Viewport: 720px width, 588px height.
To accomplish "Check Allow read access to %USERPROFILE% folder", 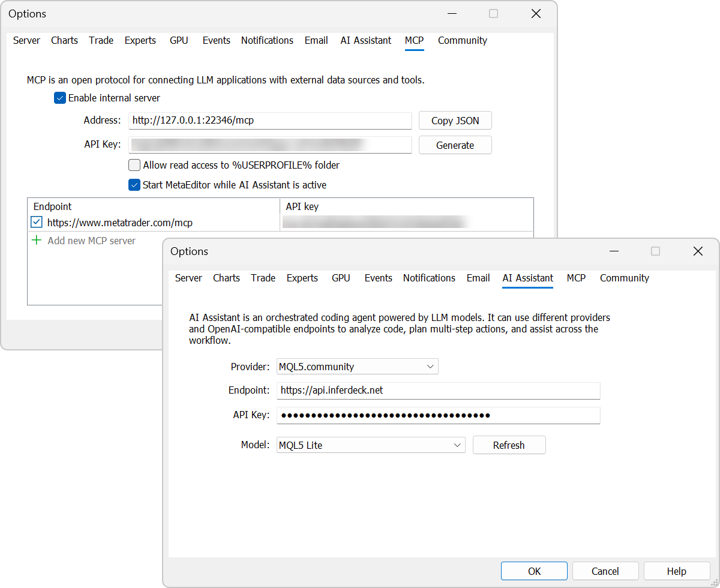I will (134, 165).
